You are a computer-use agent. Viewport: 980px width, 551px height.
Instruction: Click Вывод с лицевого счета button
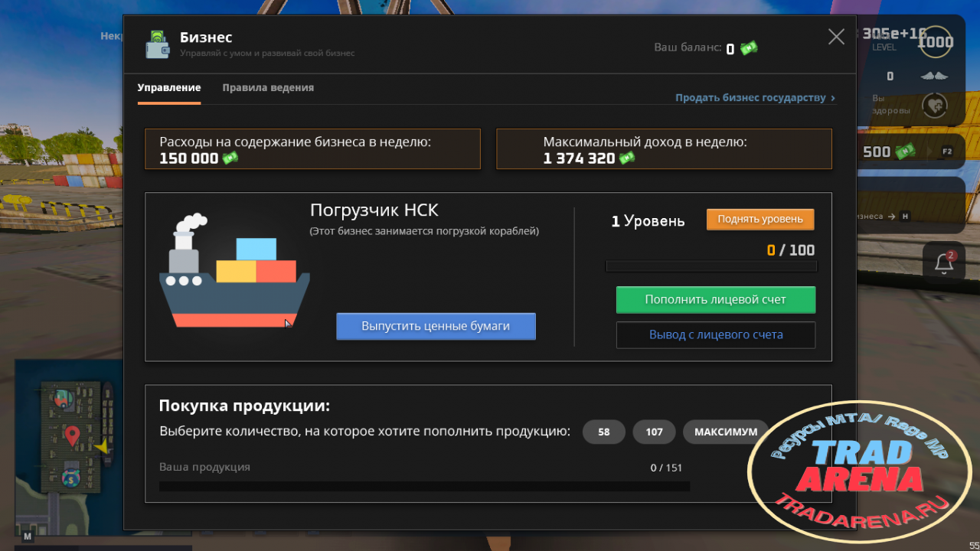tap(716, 335)
